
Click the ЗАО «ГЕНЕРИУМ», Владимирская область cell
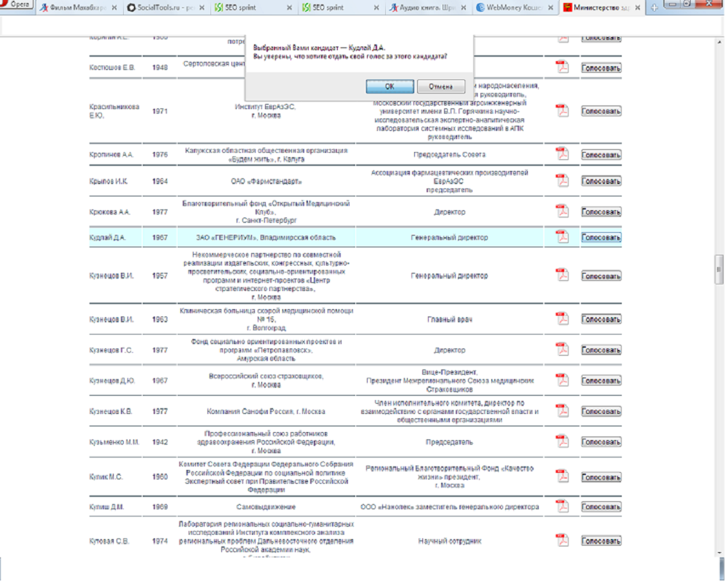coord(266,238)
